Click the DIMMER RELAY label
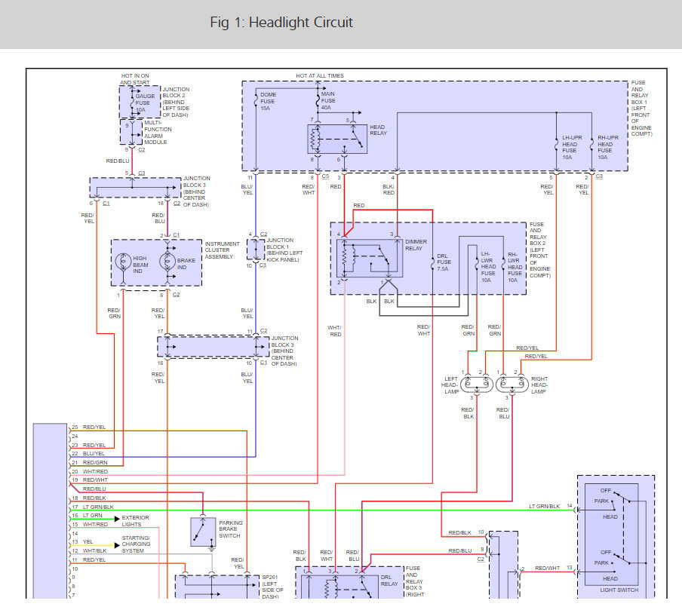Screen dimensions: 682x616 tap(416, 245)
